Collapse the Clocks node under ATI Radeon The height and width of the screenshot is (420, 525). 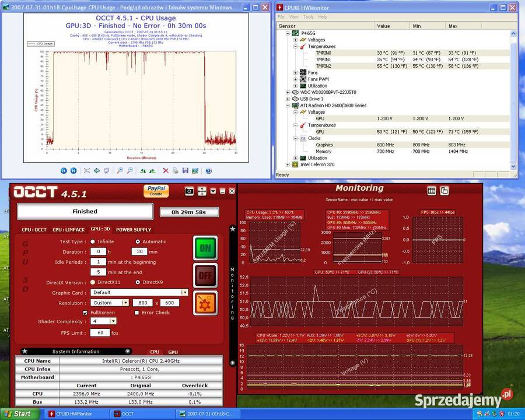click(x=295, y=138)
